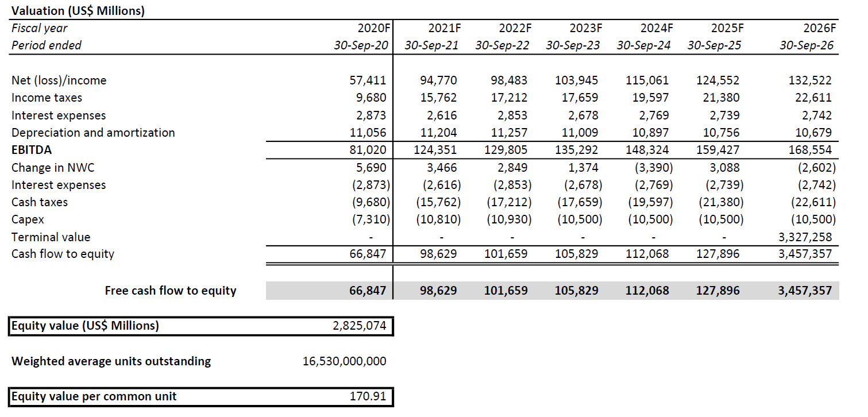This screenshot has height=417, width=868.
Task: Select depreciation value 11,257
Action: (509, 133)
